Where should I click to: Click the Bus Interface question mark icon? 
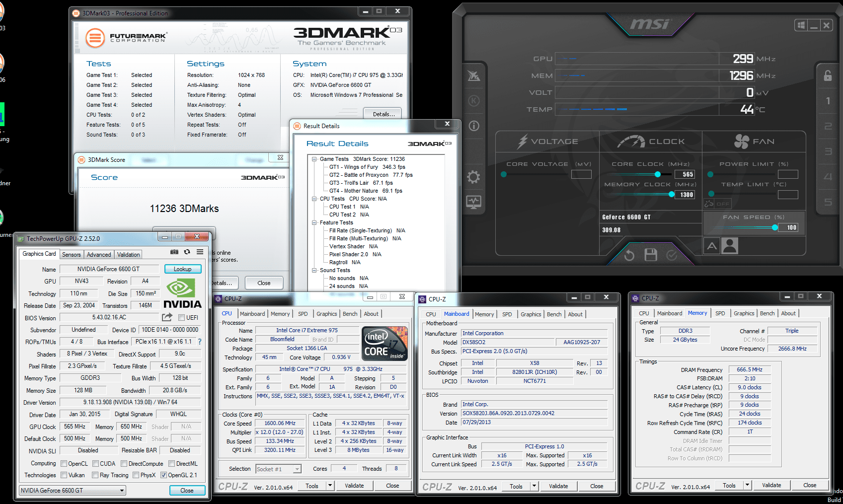200,342
